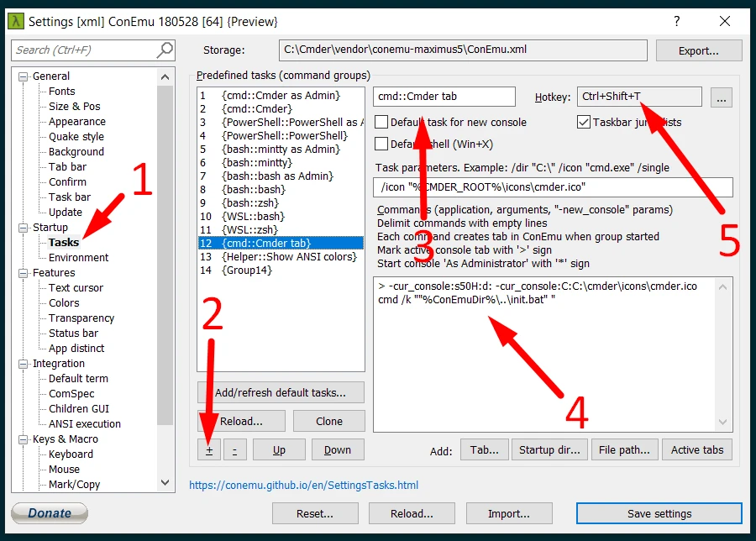Click Export... button

(x=699, y=50)
